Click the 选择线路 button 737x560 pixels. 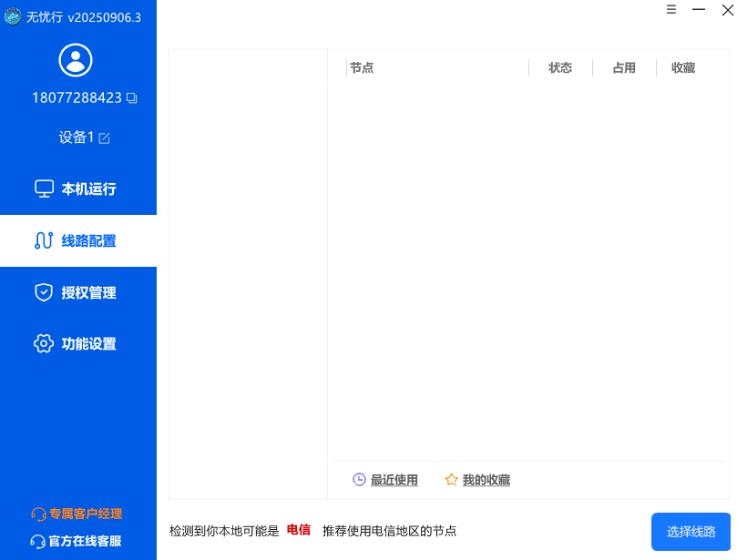click(x=691, y=532)
